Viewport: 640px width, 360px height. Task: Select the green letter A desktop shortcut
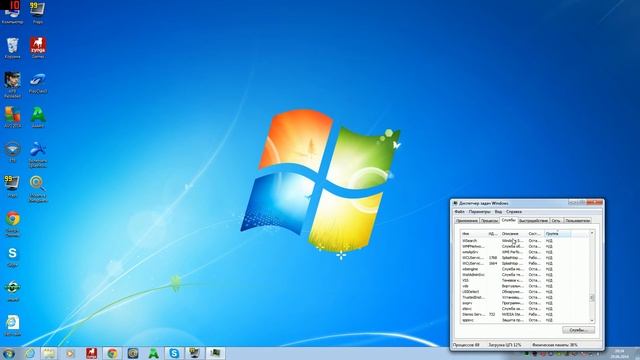38,118
